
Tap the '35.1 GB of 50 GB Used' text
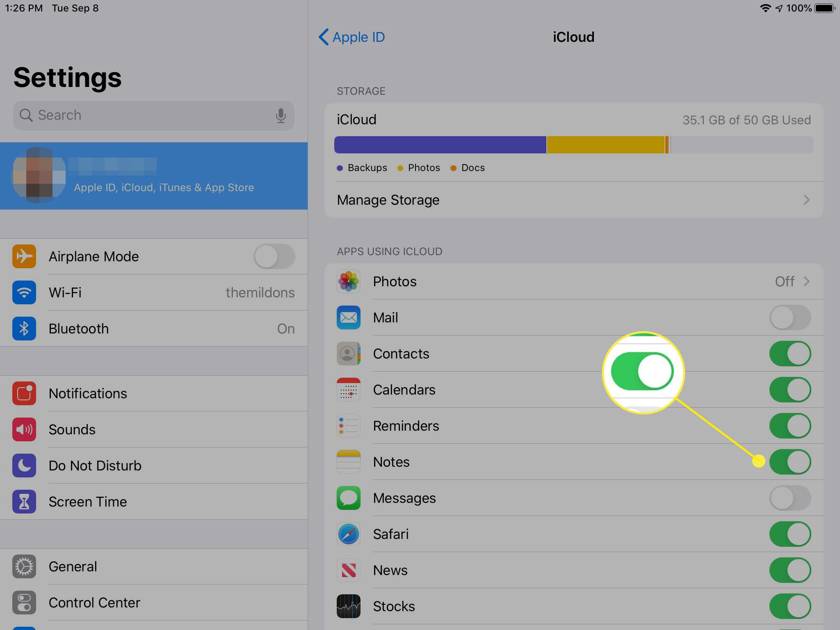click(746, 120)
